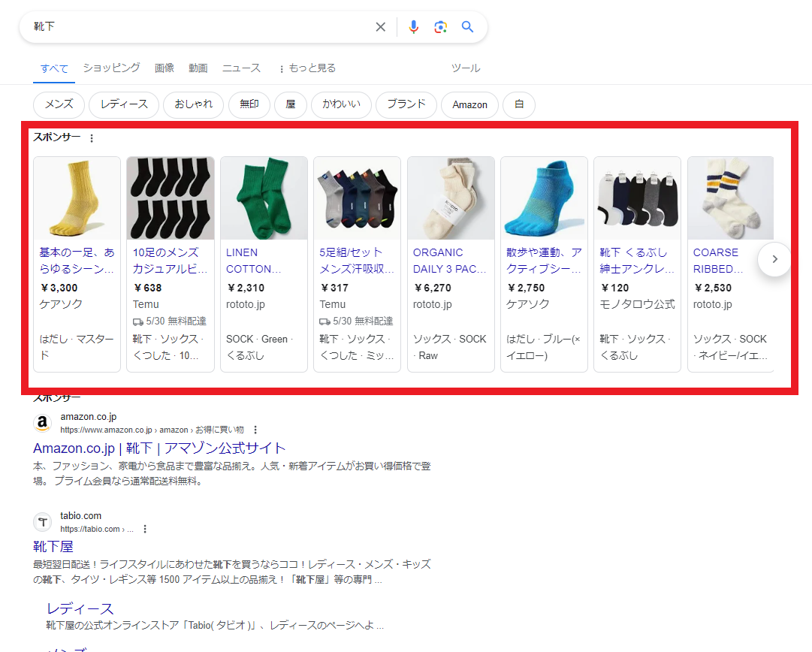
Task: Expand the もっと見る menu
Action: click(308, 68)
